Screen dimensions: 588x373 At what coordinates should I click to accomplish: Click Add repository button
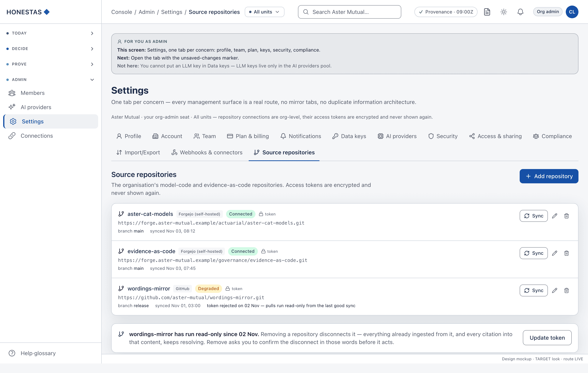click(549, 176)
